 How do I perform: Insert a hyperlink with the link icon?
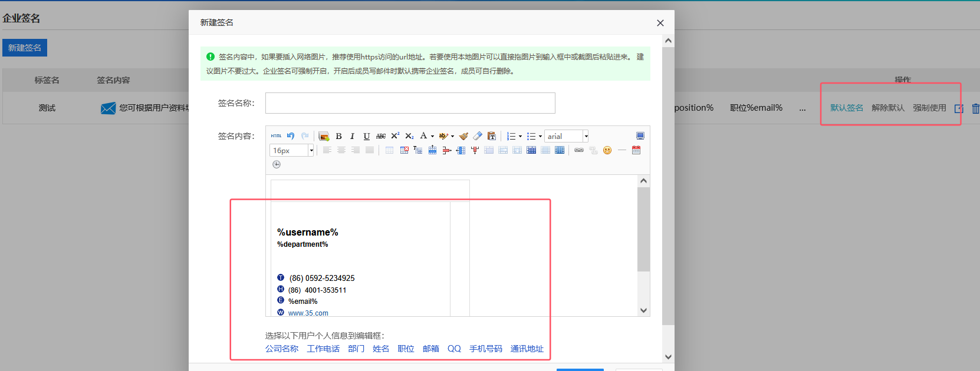coord(579,150)
